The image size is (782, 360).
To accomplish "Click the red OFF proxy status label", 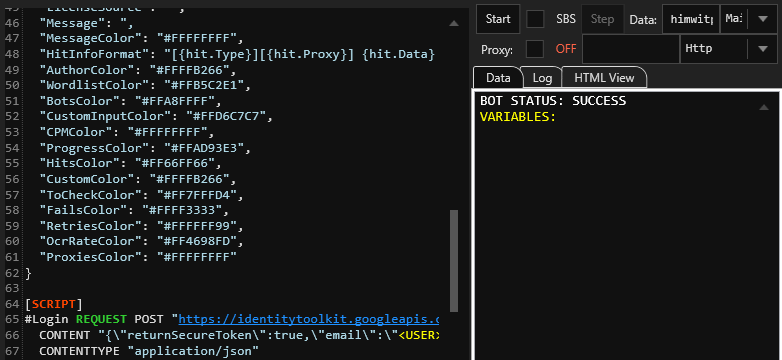I will 566,49.
